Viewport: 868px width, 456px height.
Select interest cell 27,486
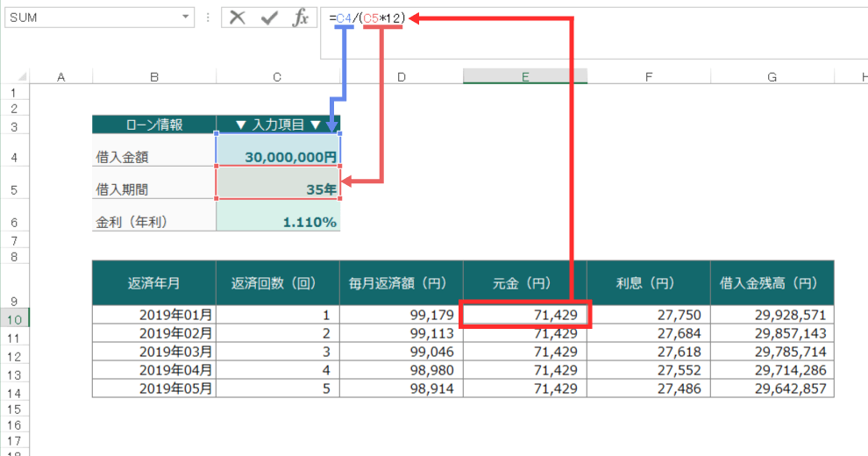click(x=649, y=388)
